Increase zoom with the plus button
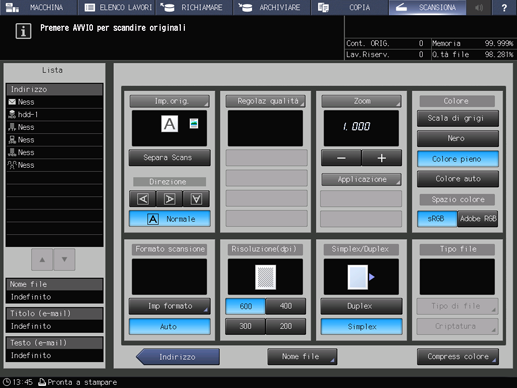The height and width of the screenshot is (388, 517). (382, 158)
